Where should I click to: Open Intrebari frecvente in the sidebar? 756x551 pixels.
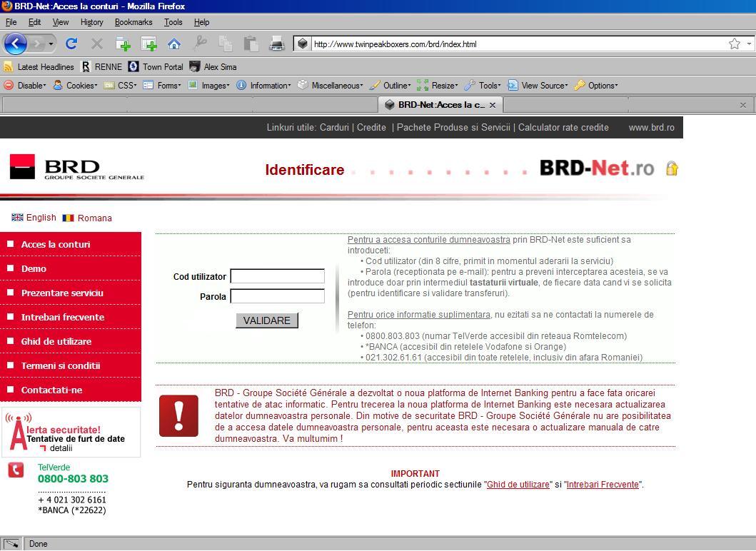pos(63,317)
